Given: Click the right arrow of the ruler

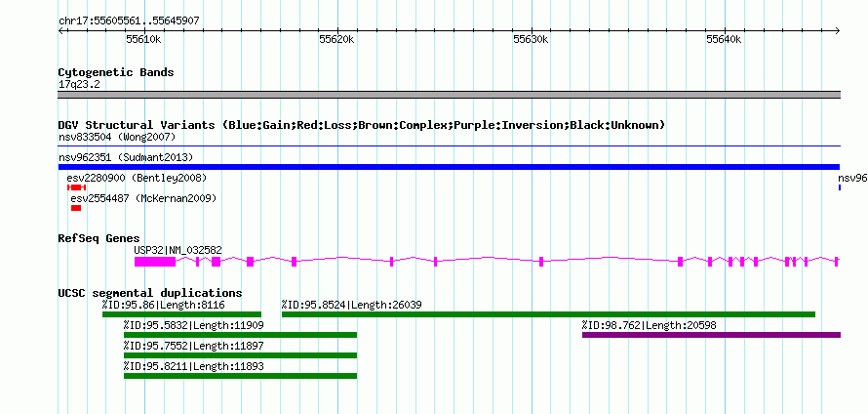Looking at the screenshot, I should tap(838, 31).
